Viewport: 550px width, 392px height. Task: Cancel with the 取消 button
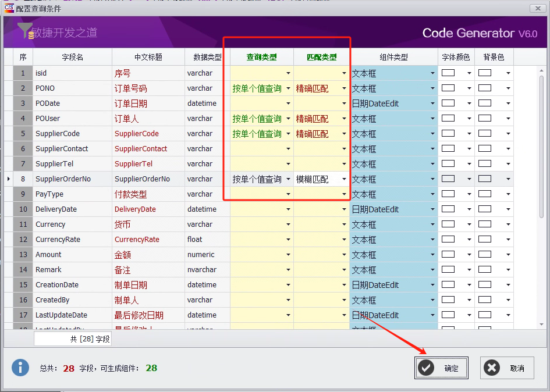coord(507,368)
